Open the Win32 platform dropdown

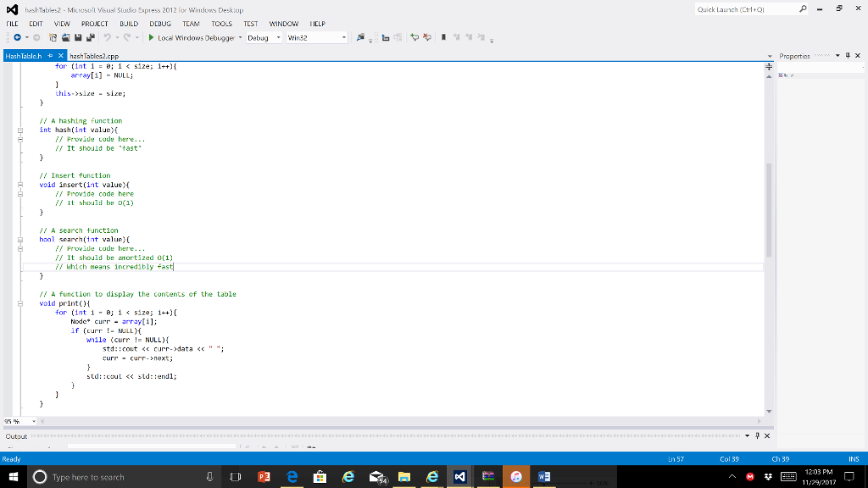point(317,37)
